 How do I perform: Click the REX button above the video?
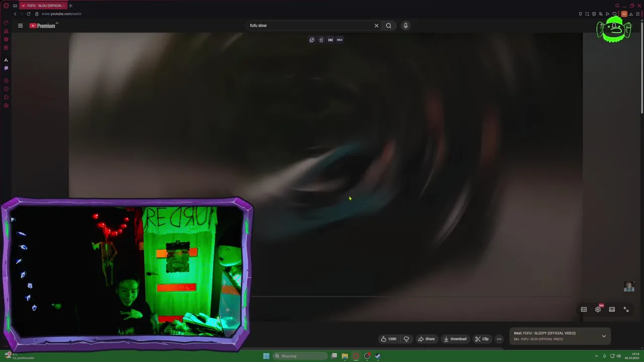click(340, 40)
